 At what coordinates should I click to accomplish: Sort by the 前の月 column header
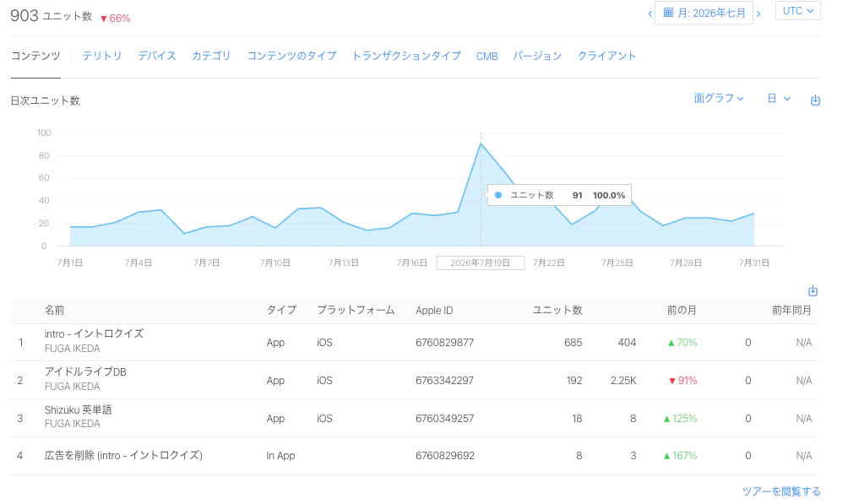click(682, 311)
